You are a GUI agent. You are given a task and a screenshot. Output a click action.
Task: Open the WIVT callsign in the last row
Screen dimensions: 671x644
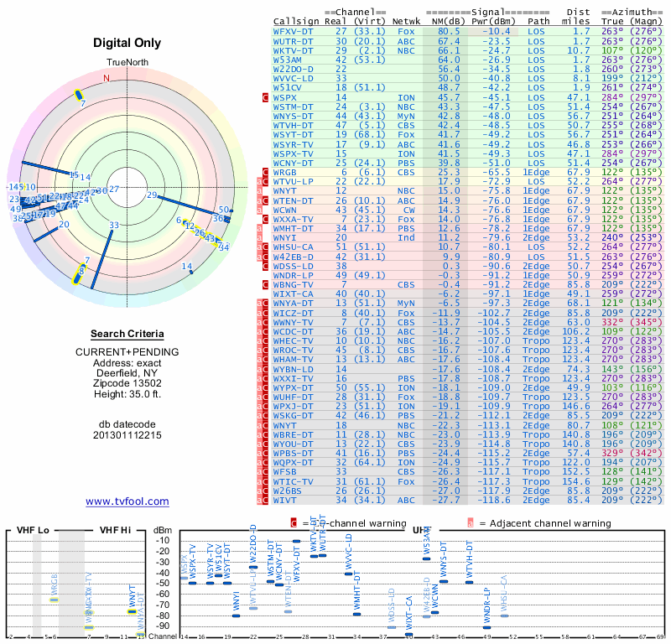tap(286, 501)
